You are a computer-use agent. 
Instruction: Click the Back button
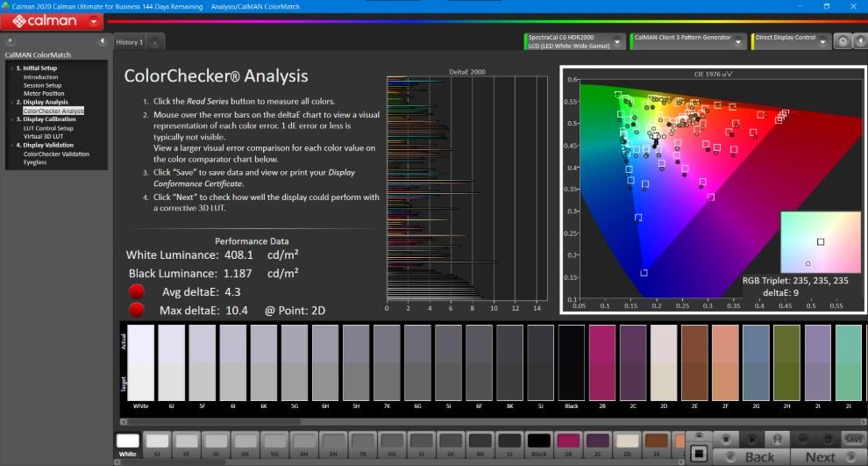pos(751,457)
